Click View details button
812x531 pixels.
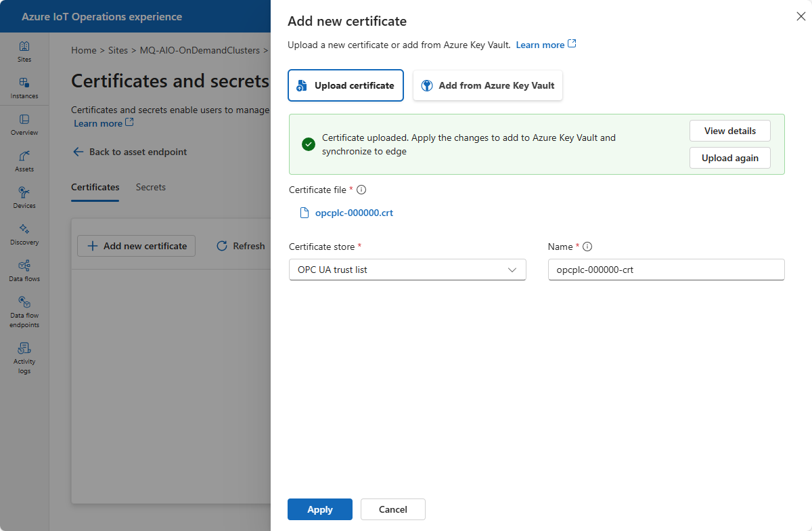[730, 131]
